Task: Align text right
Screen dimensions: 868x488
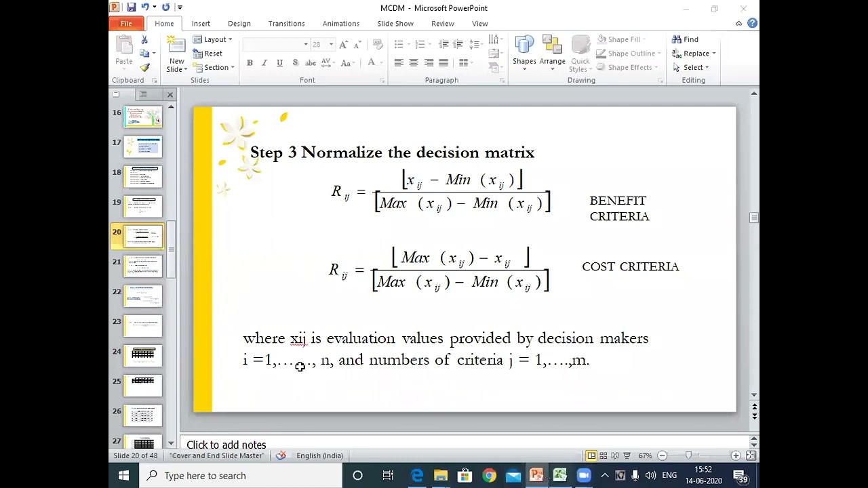Action: [x=429, y=63]
